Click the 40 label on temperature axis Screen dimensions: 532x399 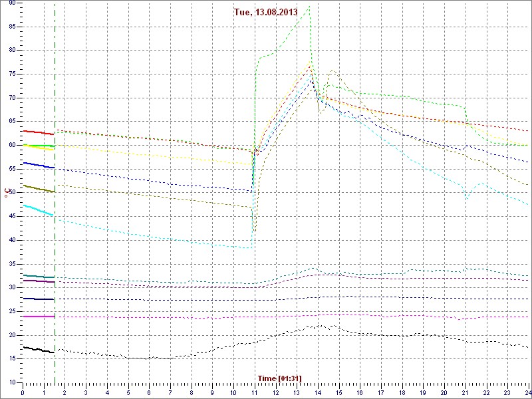point(12,240)
